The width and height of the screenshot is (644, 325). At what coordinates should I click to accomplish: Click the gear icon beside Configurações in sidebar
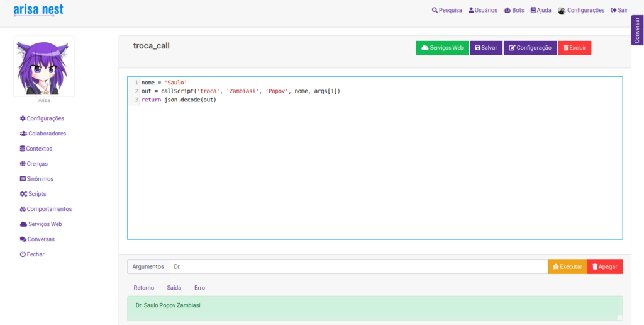(x=23, y=118)
